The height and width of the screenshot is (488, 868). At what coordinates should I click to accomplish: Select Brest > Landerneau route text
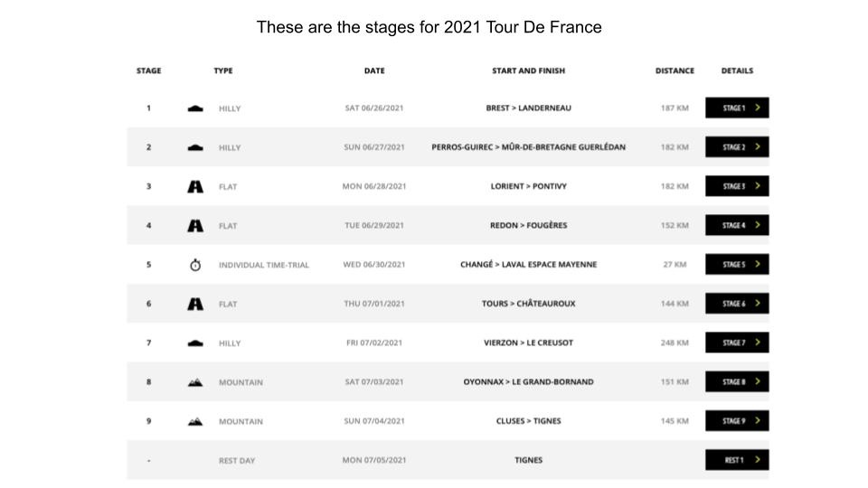528,108
